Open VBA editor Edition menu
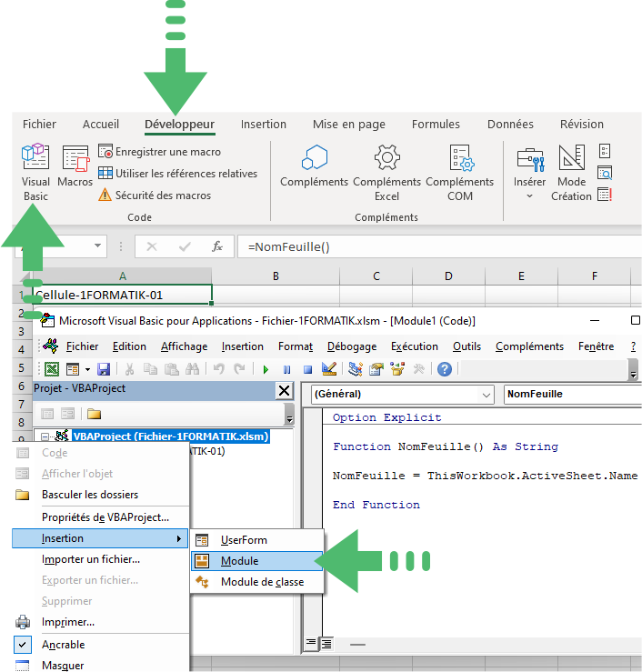 pos(129,346)
